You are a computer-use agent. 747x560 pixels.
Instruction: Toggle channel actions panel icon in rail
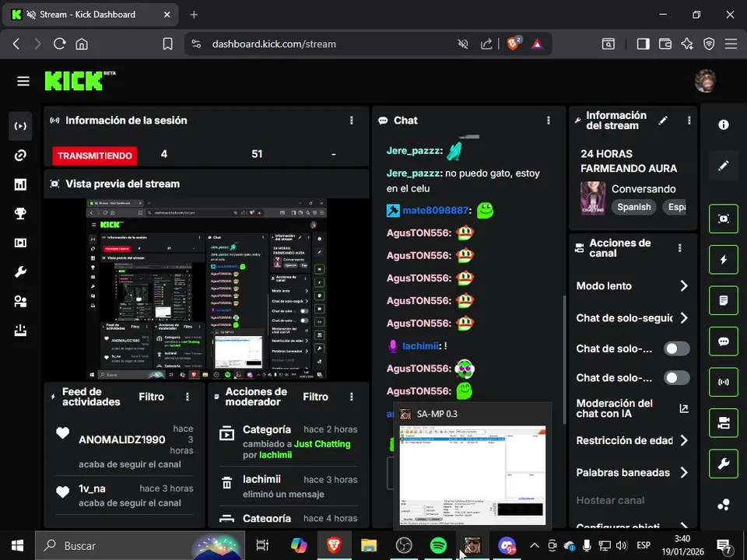point(723,423)
